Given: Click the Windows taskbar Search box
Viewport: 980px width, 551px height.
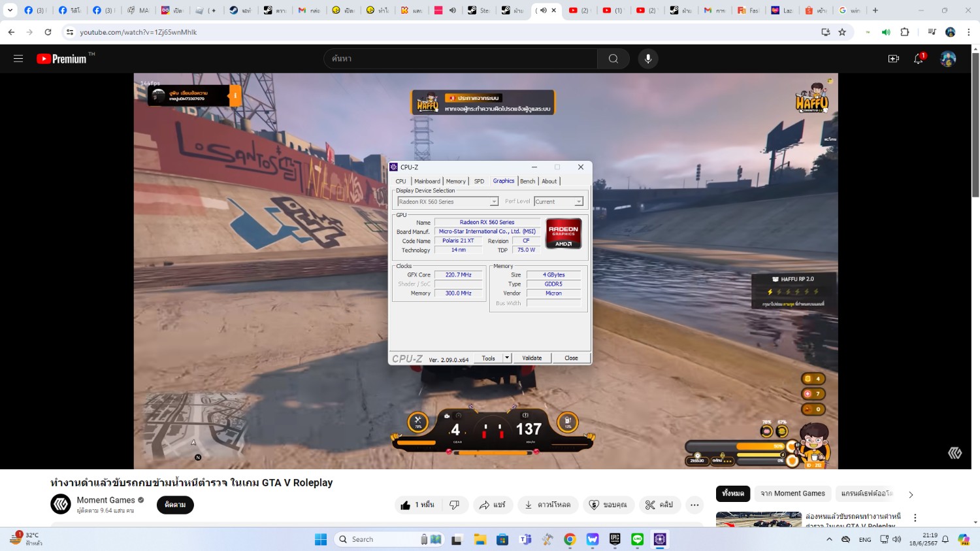Looking at the screenshot, I should (390, 539).
